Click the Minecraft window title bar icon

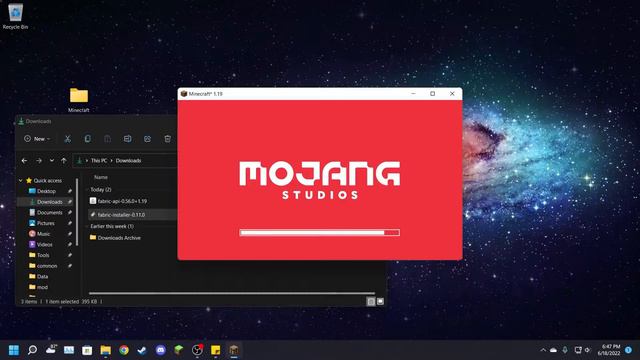coord(184,94)
